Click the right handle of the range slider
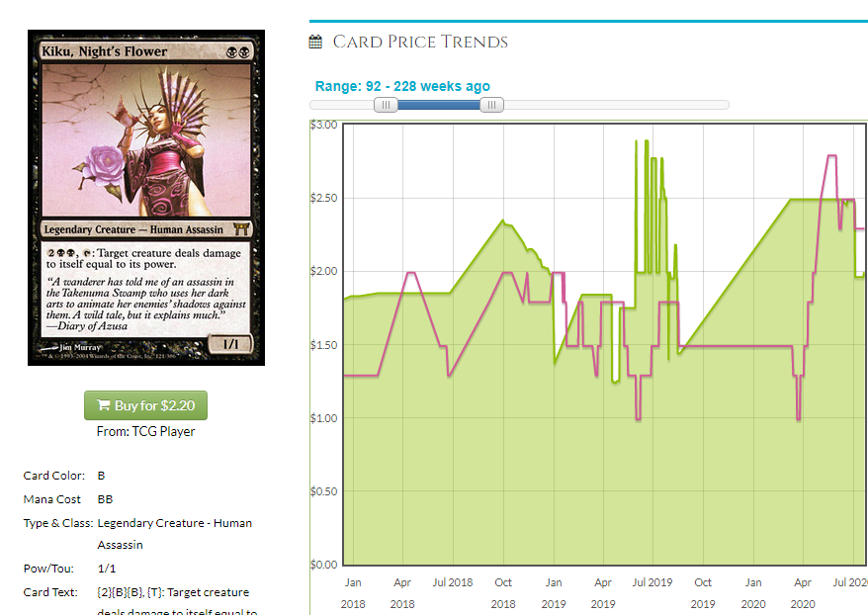Screen dimensions: 868x615 coord(491,105)
